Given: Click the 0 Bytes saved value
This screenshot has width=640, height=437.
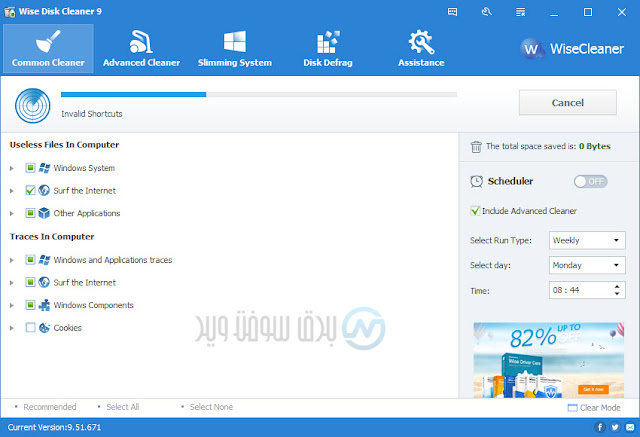Looking at the screenshot, I should pos(594,146).
